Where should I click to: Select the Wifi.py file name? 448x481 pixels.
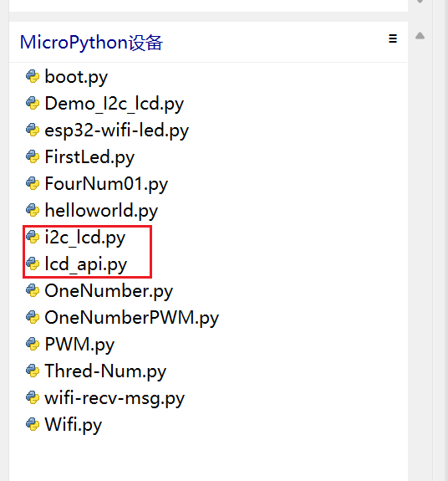click(x=74, y=425)
